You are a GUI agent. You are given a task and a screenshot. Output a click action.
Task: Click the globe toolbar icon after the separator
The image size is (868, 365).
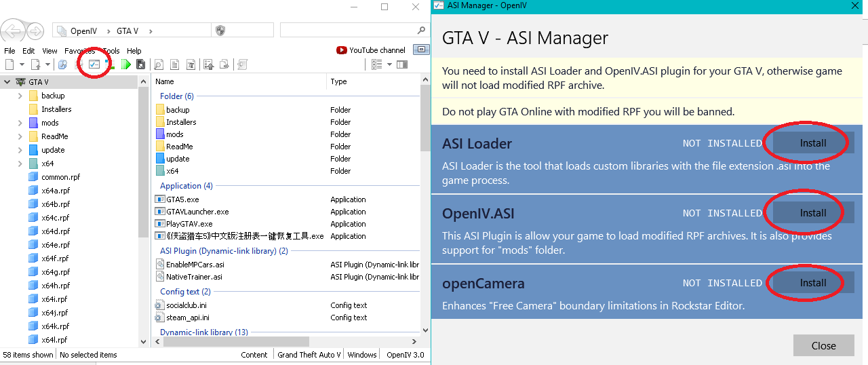point(62,64)
